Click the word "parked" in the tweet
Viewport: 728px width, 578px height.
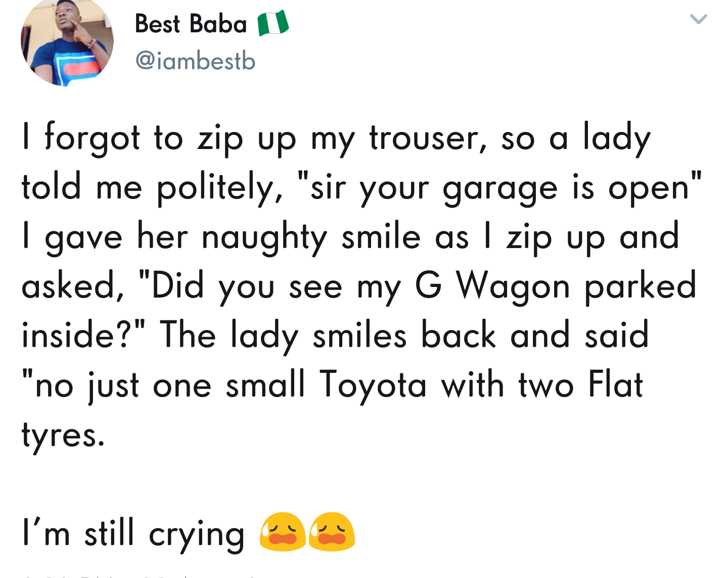[x=640, y=286]
